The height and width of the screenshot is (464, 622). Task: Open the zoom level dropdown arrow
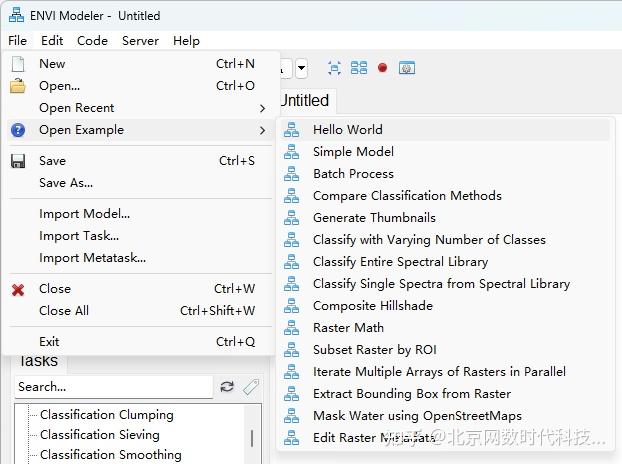point(301,69)
